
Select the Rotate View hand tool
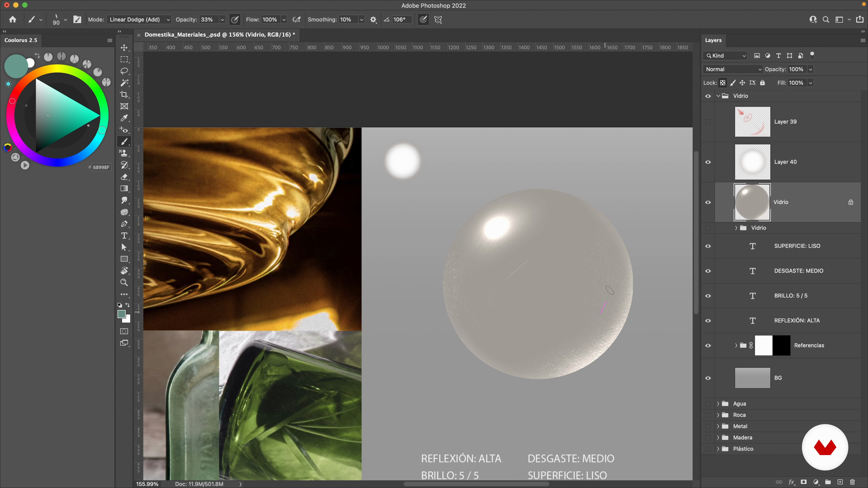(124, 271)
